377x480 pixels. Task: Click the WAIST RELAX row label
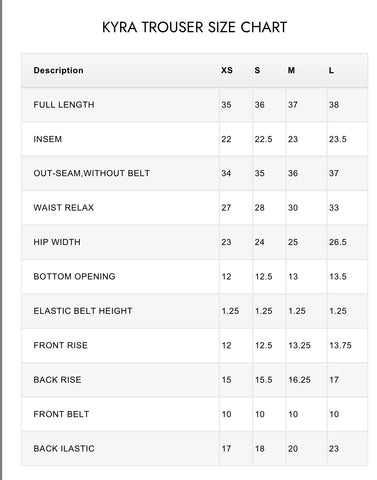tap(64, 208)
